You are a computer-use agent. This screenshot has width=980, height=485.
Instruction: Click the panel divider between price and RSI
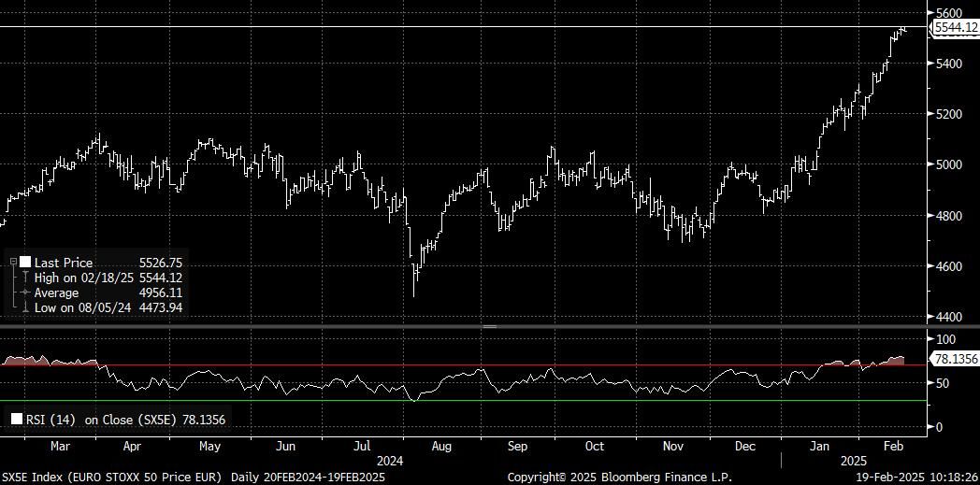click(x=488, y=326)
